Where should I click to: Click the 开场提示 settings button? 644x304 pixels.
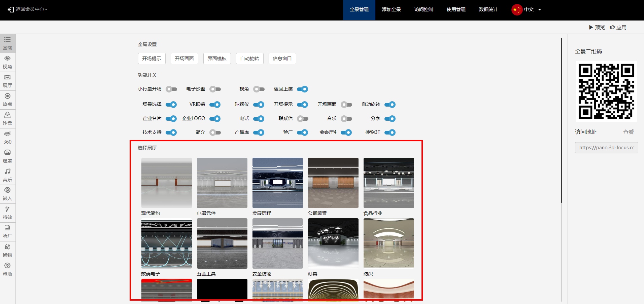(151, 59)
